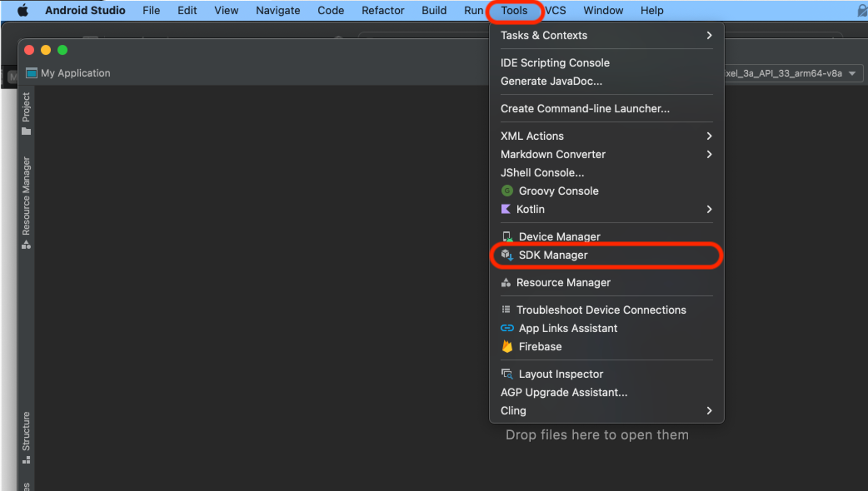Open the Run menu
This screenshot has width=868, height=491.
click(473, 10)
